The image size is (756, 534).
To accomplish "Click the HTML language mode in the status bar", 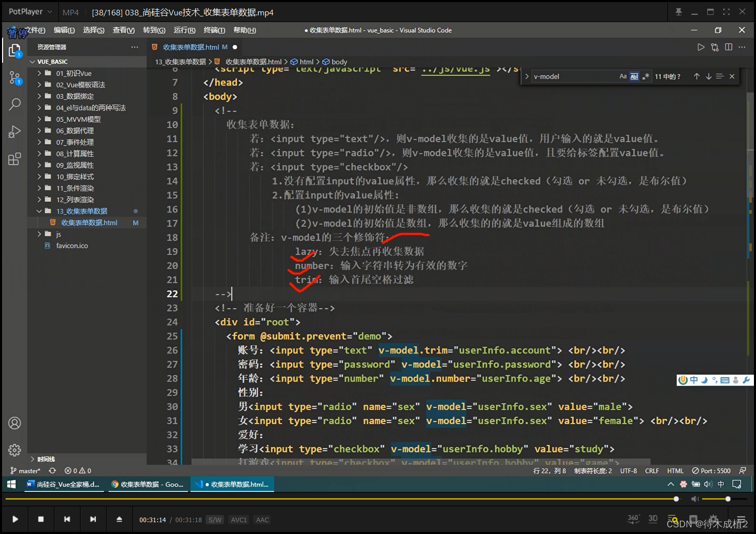I will [675, 470].
